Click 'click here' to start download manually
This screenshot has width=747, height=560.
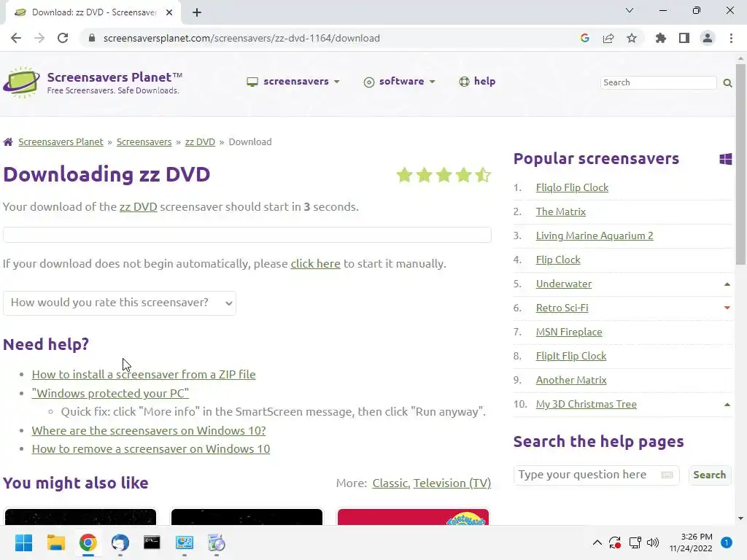click(315, 264)
